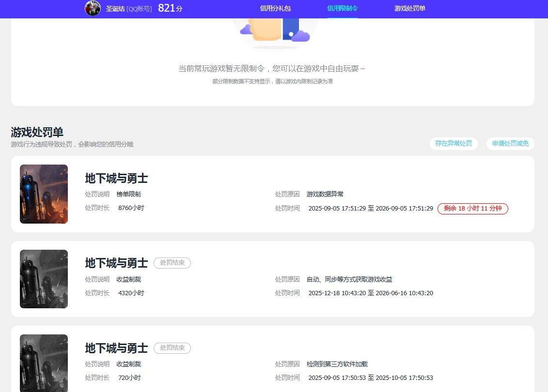The height and width of the screenshot is (392, 548).
Task: Click the 剩余 18 小时 11 分钟 badge
Action: coord(473,209)
